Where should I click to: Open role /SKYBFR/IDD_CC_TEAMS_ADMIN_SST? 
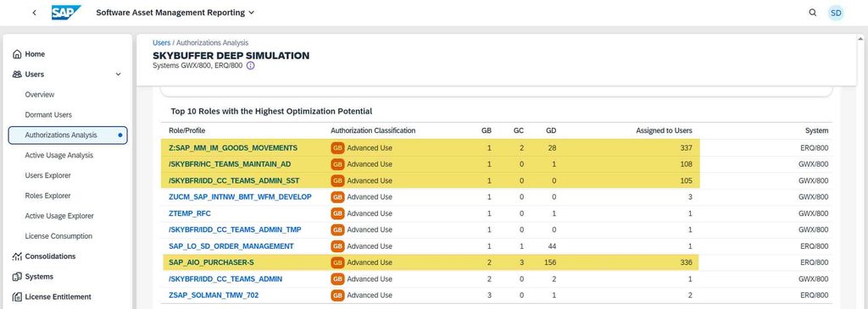[233, 180]
